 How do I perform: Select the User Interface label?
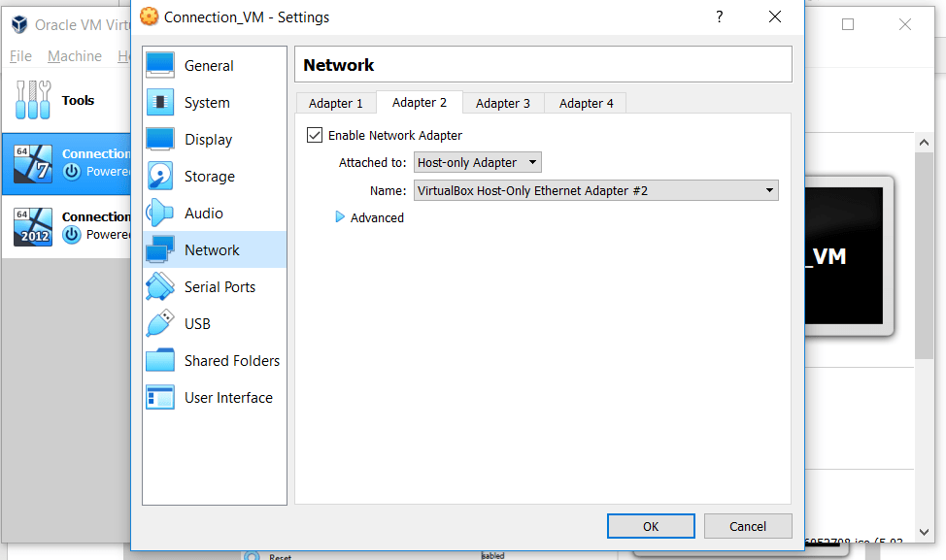[x=228, y=398]
